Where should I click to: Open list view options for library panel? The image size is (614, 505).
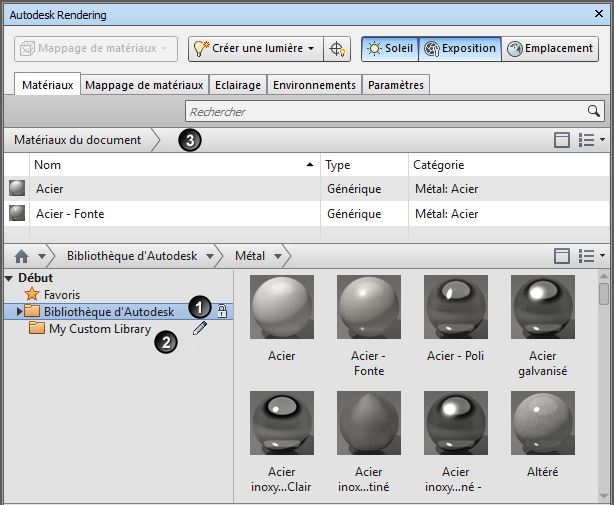591,256
